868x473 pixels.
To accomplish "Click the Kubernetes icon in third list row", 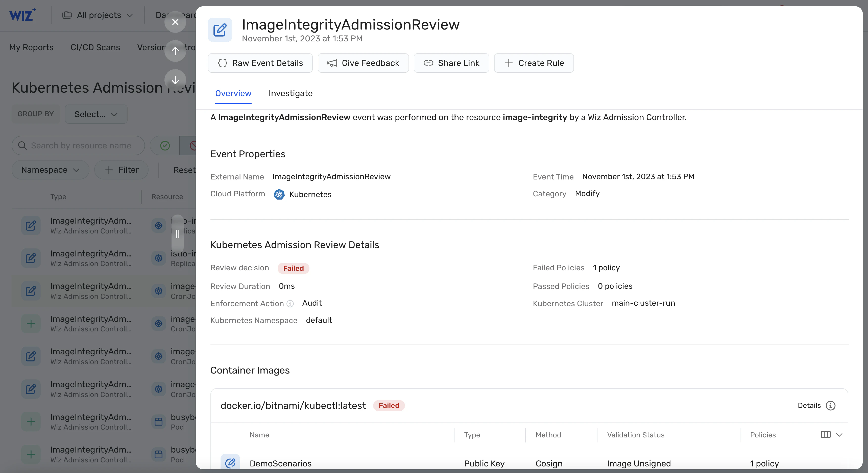I will 158,291.
